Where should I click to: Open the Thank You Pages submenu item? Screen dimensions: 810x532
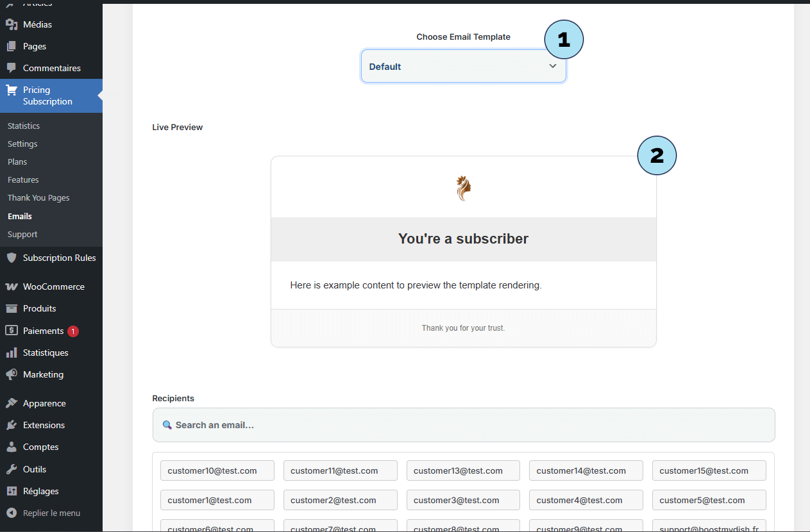(38, 198)
